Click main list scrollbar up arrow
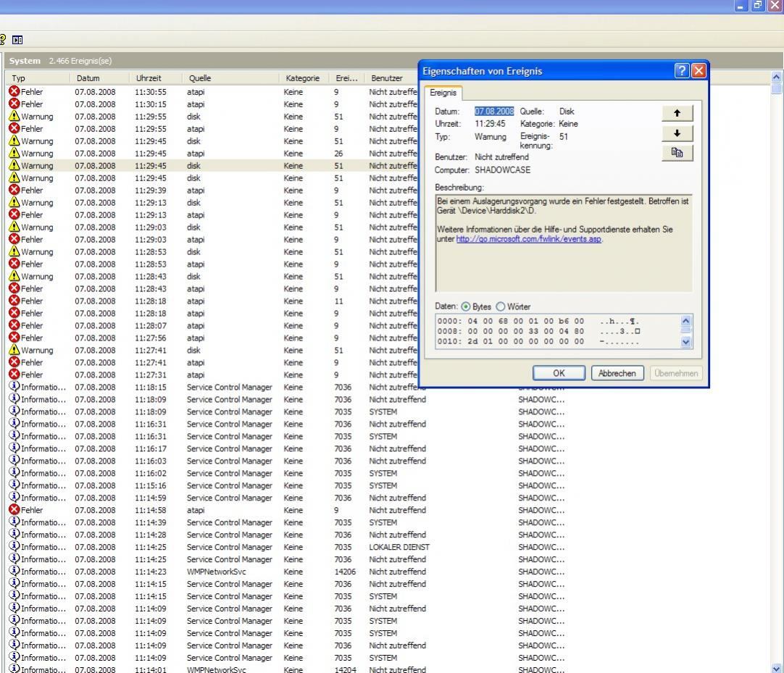 [776, 77]
